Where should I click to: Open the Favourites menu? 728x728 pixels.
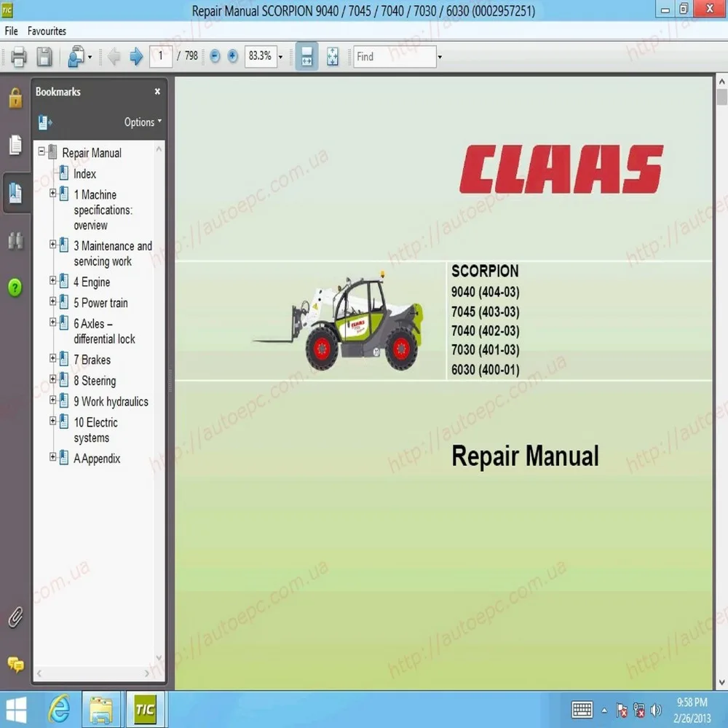click(x=47, y=31)
